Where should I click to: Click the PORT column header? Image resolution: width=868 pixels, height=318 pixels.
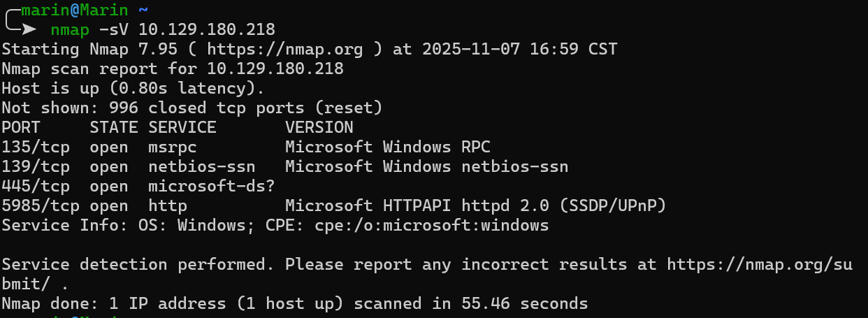tap(21, 128)
